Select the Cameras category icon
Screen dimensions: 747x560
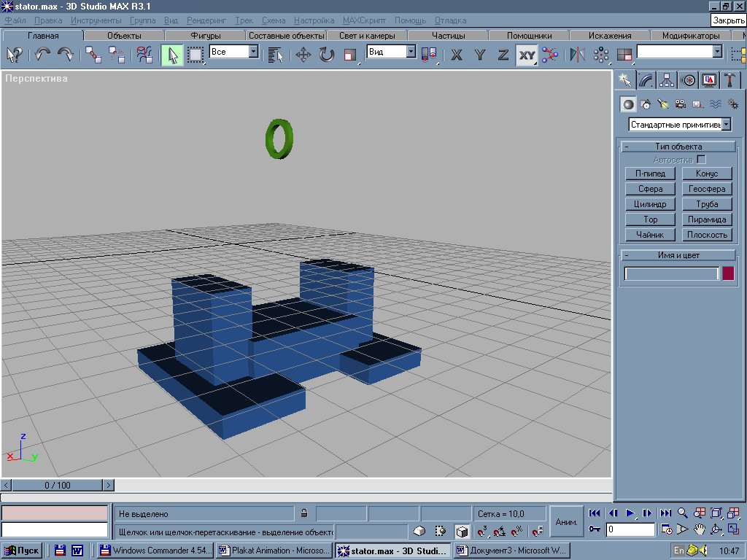(x=681, y=104)
